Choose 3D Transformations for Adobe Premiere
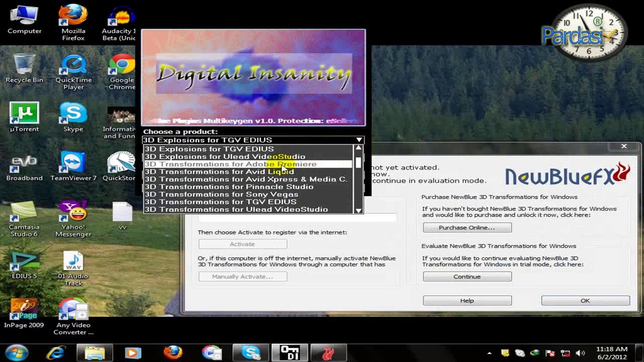Image resolution: width=644 pixels, height=362 pixels. (x=249, y=164)
